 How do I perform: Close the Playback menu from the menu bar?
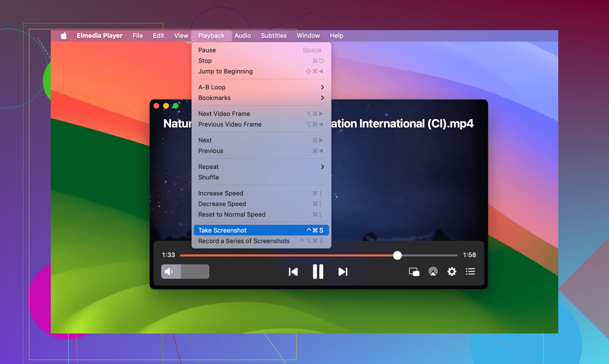click(211, 36)
